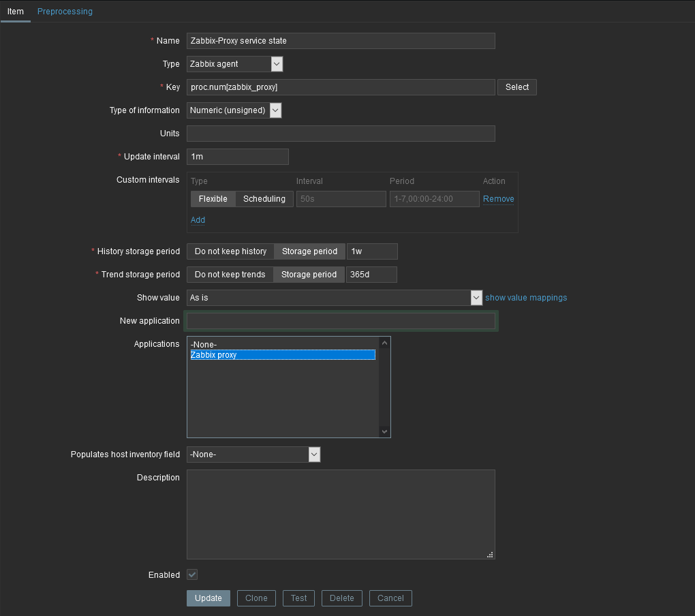Select Do not keep history option
The image size is (695, 616).
[x=230, y=251]
